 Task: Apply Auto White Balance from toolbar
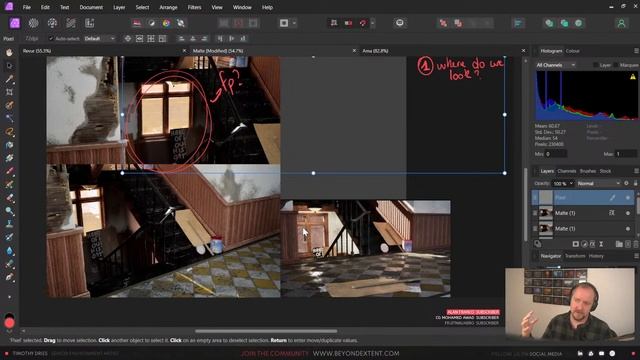pos(181,23)
